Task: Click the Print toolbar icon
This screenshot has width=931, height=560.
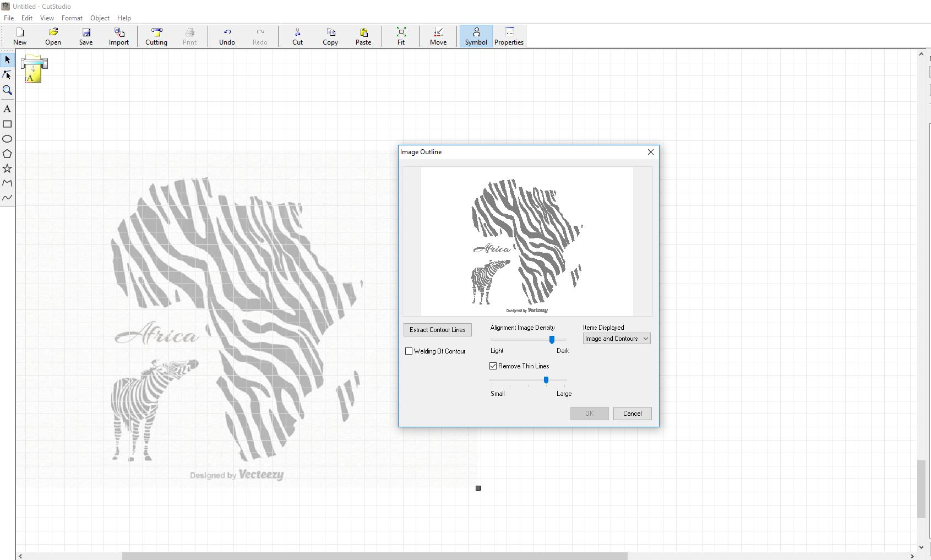Action: (189, 36)
